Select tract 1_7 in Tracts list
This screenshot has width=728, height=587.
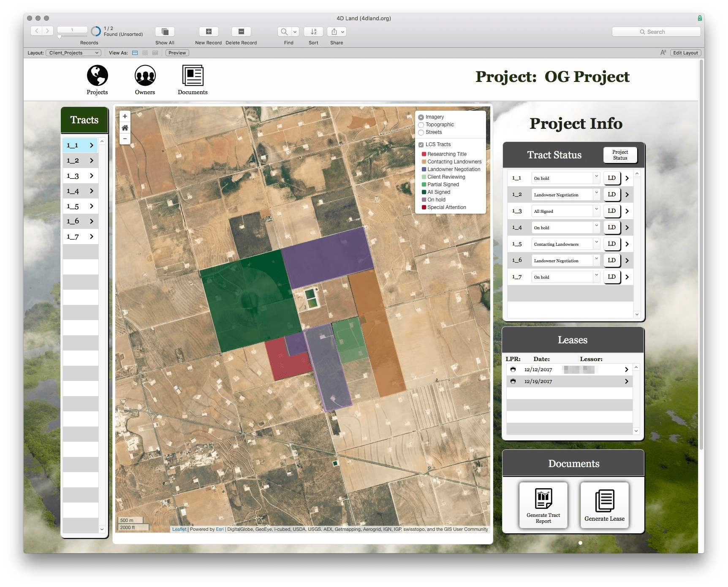(80, 236)
